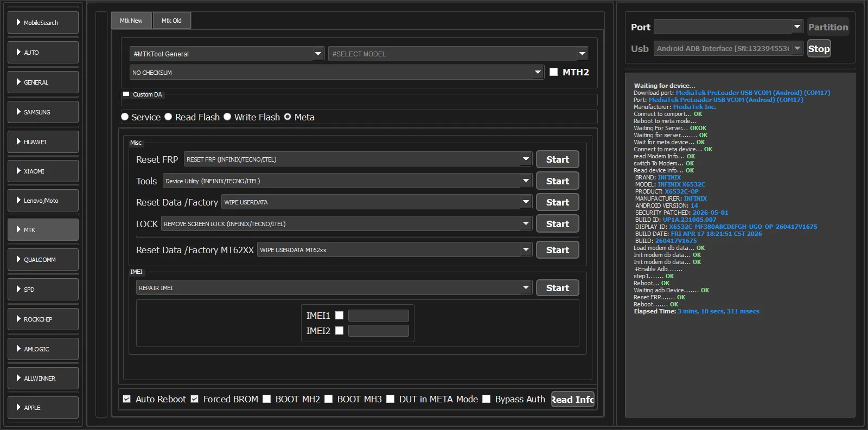Toggle the Auto Reboot checkbox
868x430 pixels.
tap(127, 399)
